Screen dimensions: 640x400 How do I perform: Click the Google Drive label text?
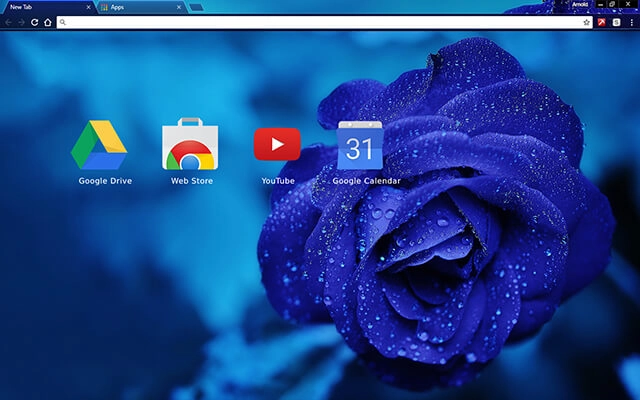105,181
